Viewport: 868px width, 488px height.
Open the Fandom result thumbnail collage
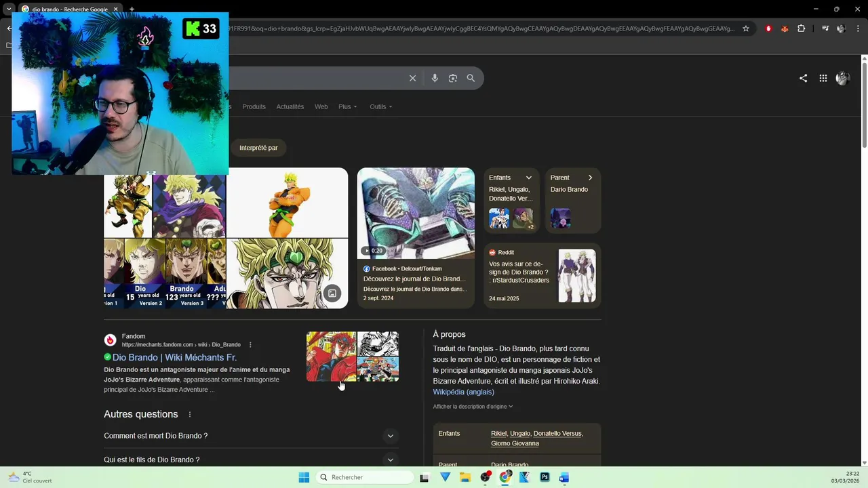353,357
